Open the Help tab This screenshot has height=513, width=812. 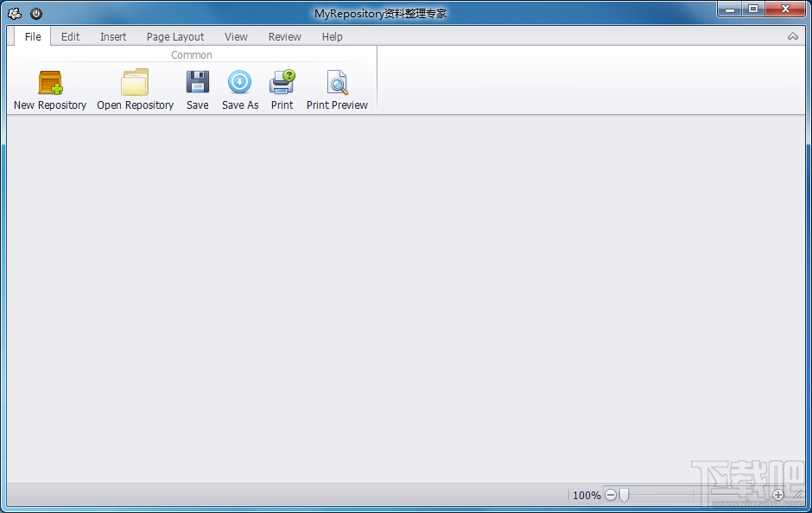click(332, 37)
